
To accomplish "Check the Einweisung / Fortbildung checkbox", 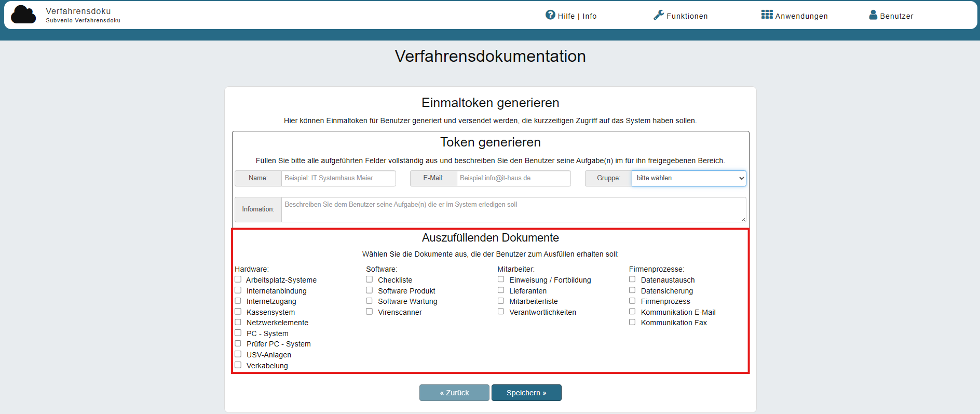I will pyautogui.click(x=501, y=279).
